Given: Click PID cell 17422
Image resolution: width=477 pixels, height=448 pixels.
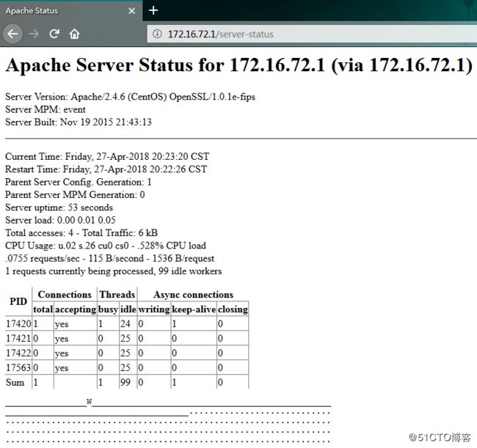Looking at the screenshot, I should 18,353.
